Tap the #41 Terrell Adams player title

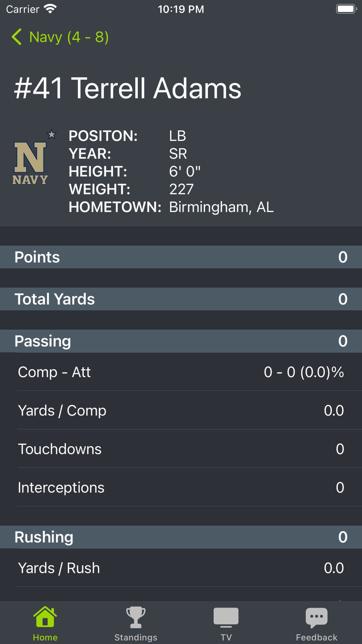pyautogui.click(x=128, y=88)
